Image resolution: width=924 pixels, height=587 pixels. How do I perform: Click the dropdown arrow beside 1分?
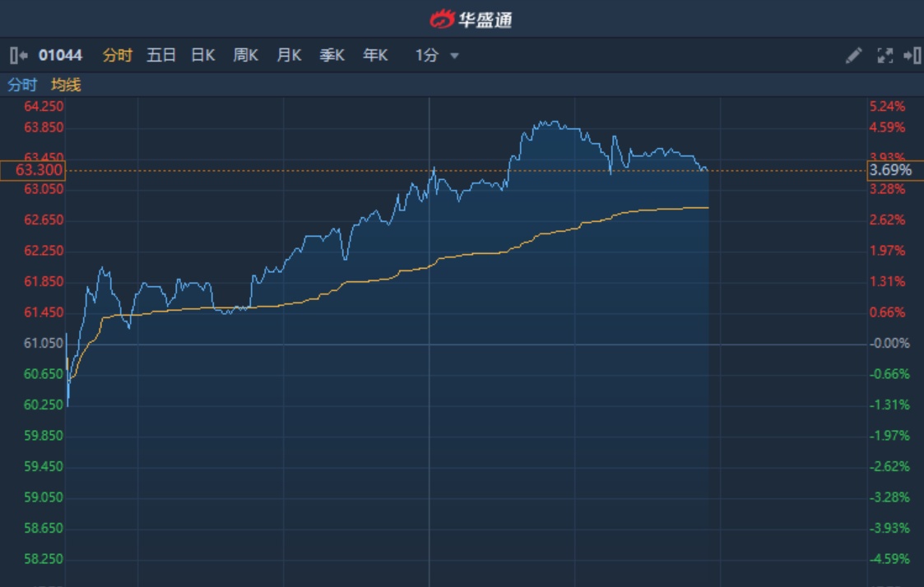tap(454, 57)
